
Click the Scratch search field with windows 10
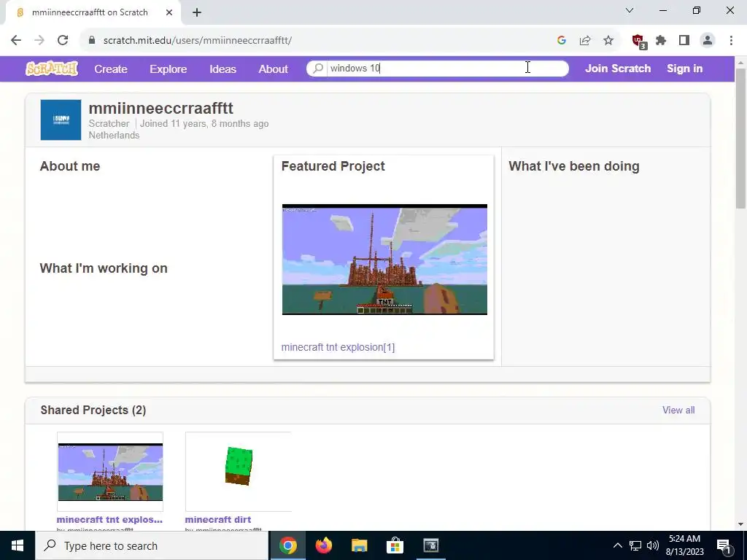point(438,68)
